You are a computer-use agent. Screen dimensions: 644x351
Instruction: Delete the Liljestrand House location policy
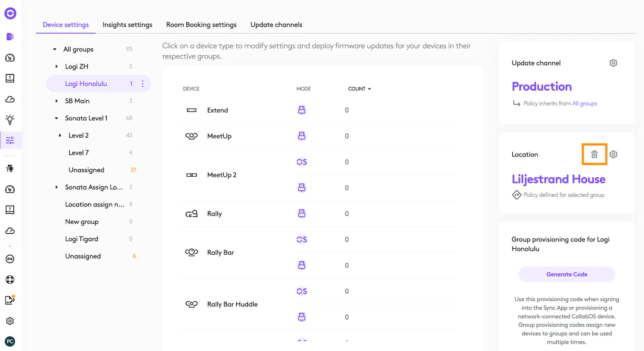[594, 154]
